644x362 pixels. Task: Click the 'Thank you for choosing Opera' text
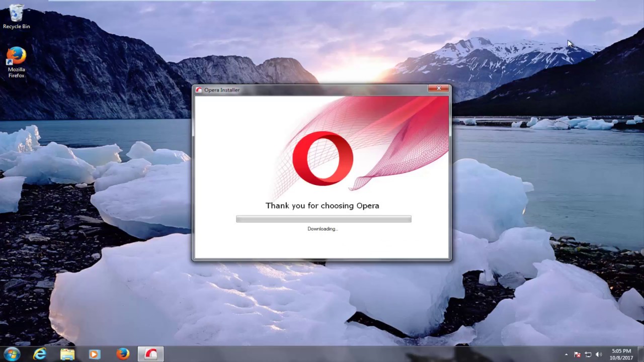coord(323,206)
